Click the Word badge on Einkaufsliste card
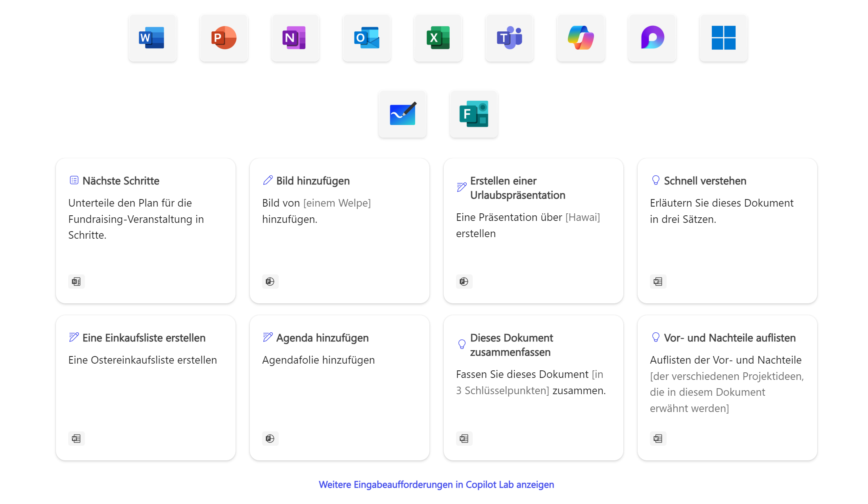 click(77, 439)
